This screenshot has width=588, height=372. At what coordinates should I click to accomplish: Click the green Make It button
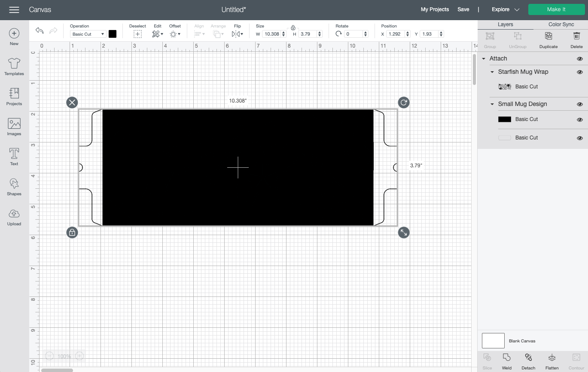coord(556,9)
